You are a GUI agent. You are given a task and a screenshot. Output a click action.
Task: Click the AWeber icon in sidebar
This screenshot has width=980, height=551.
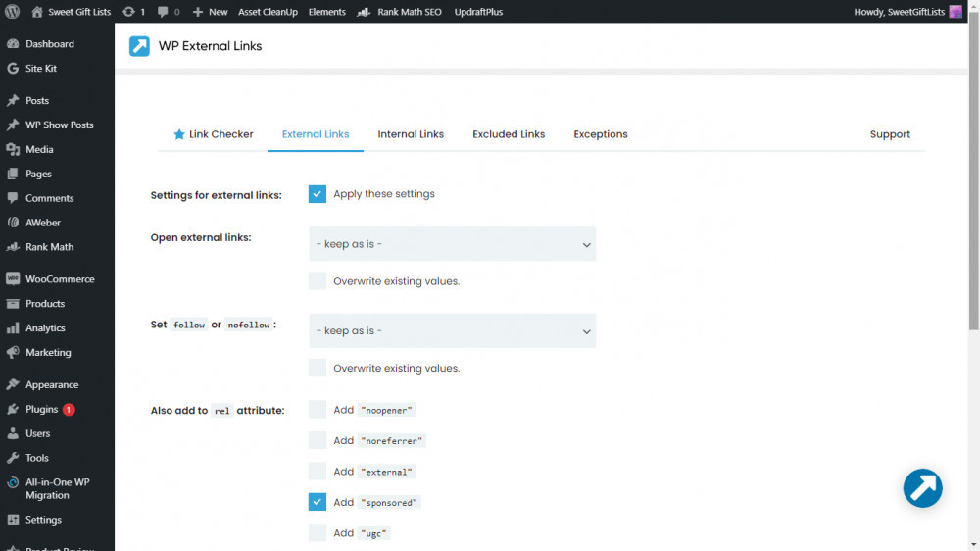(13, 222)
